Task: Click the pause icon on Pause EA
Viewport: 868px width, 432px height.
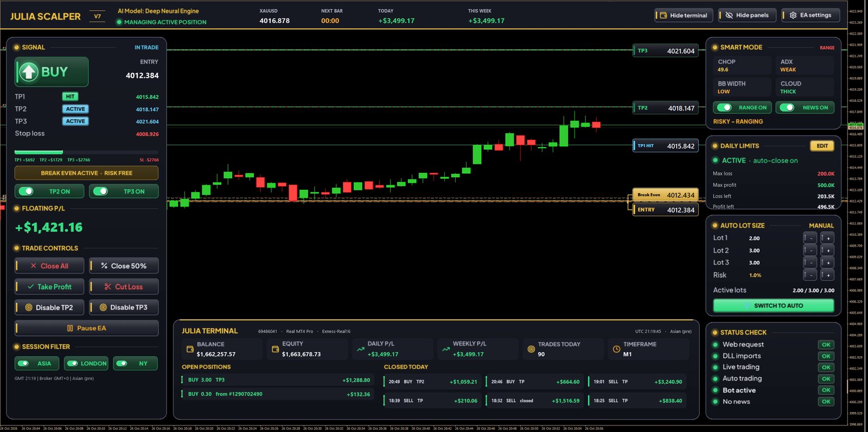Action: tap(70, 328)
